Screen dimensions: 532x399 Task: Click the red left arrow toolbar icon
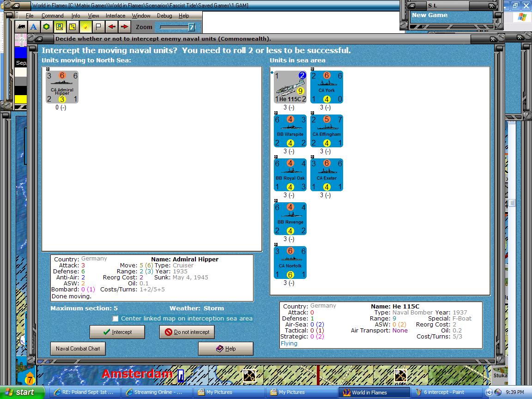pos(111,27)
